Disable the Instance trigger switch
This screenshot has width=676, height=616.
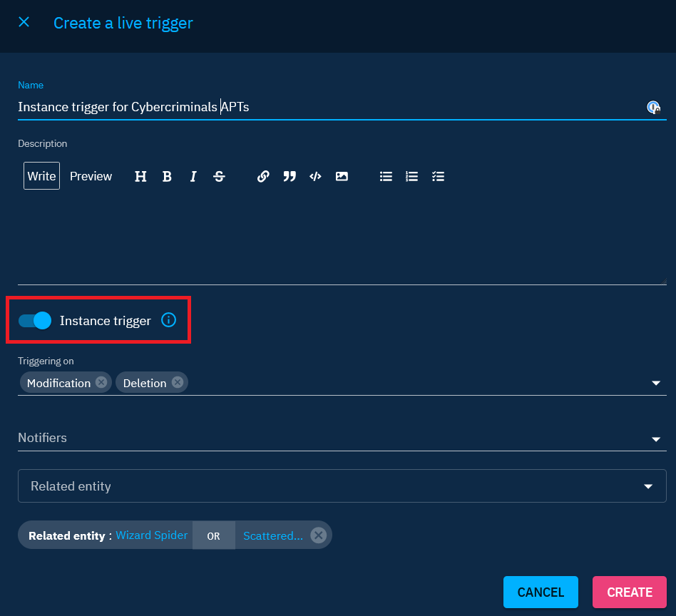point(35,321)
